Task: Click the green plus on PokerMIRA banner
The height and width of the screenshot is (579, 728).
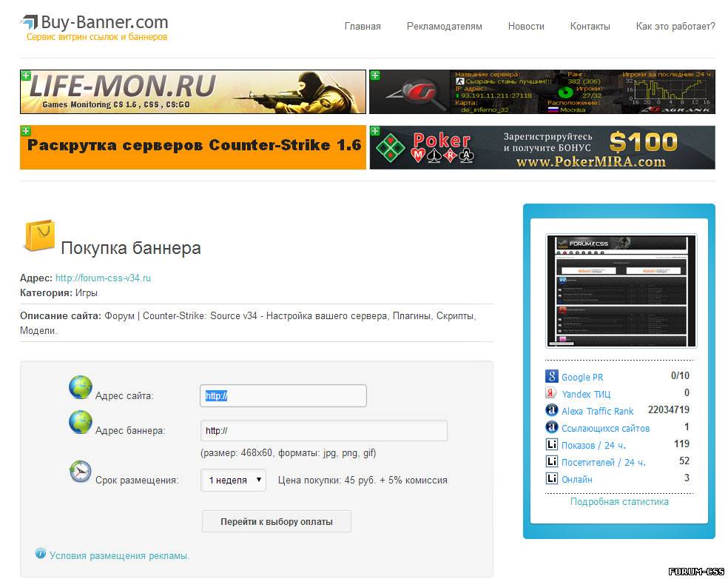Action: tap(375, 131)
